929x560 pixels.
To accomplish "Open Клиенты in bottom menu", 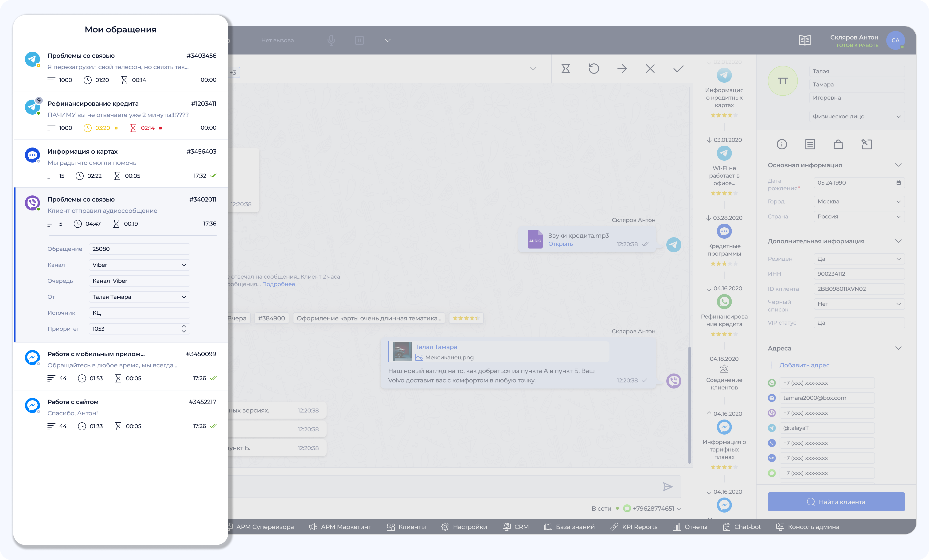I will [406, 527].
